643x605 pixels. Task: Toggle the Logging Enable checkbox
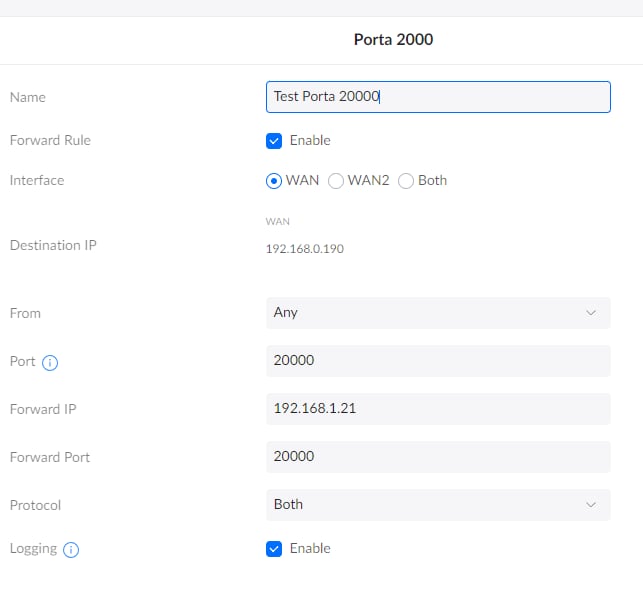point(274,549)
